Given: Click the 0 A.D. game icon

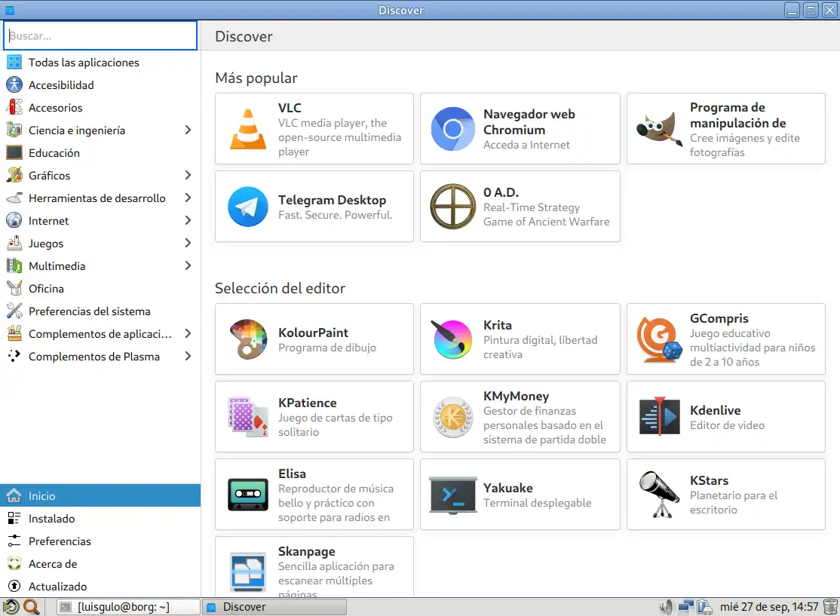Looking at the screenshot, I should [x=452, y=207].
